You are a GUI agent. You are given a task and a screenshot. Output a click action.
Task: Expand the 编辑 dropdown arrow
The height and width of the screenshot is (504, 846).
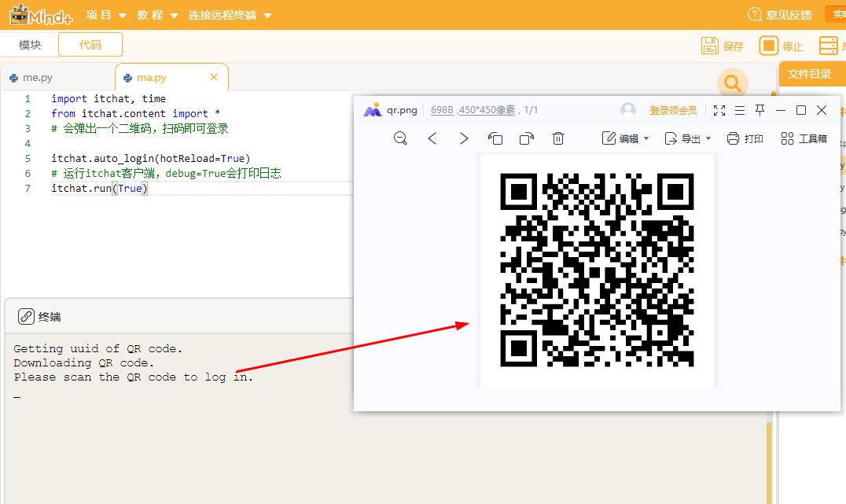[646, 138]
